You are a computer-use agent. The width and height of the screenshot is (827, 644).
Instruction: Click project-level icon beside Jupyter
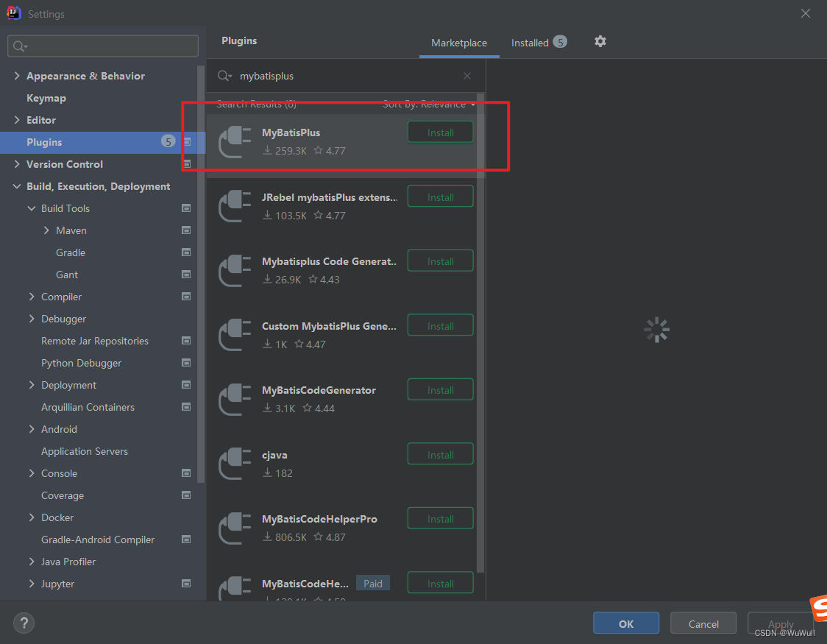pos(186,584)
